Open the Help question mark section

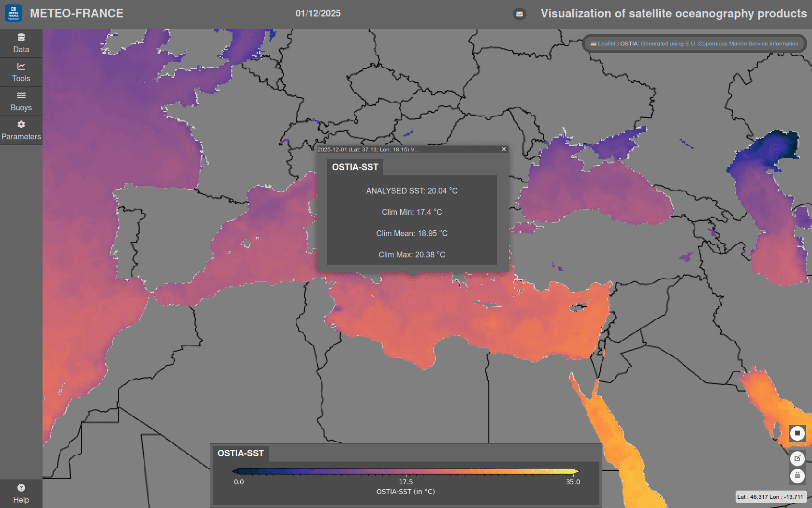(x=21, y=493)
